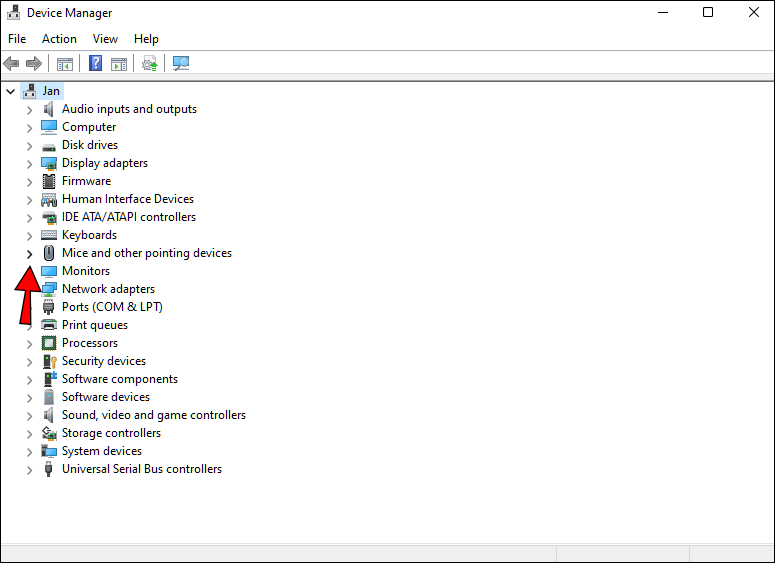Click the Update device driver toolbar icon
Screen dimensions: 775x563
(x=150, y=63)
